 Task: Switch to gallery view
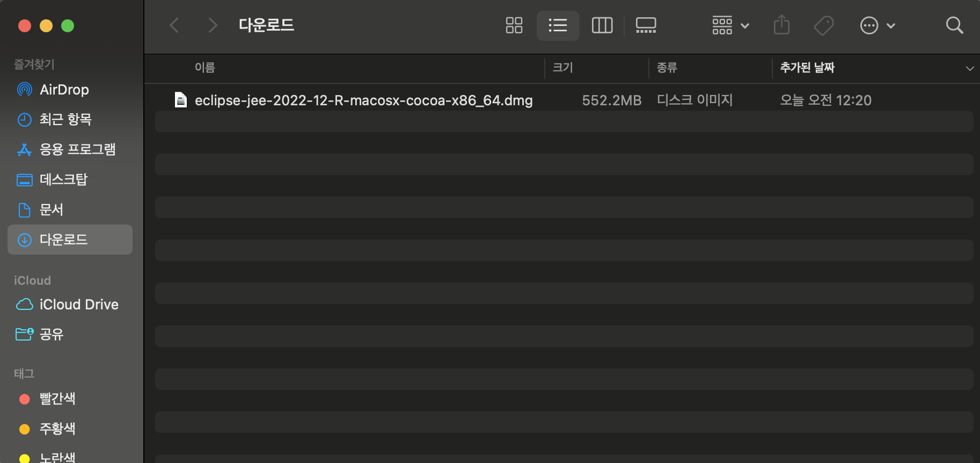(x=646, y=25)
